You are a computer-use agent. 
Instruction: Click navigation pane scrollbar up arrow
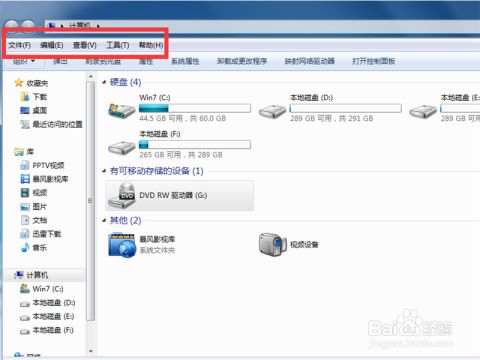pos(91,77)
